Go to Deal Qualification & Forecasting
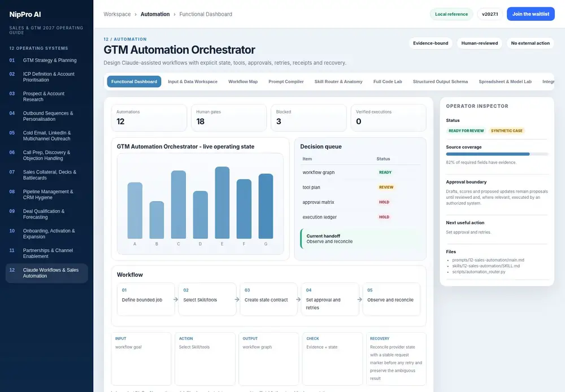The width and height of the screenshot is (565, 392). [47, 214]
